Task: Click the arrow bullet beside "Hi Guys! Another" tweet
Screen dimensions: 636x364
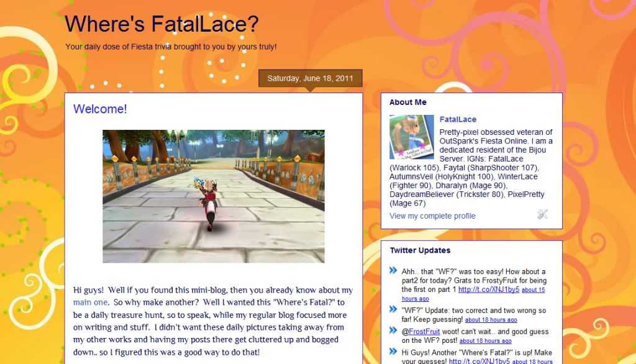Action: tap(393, 352)
